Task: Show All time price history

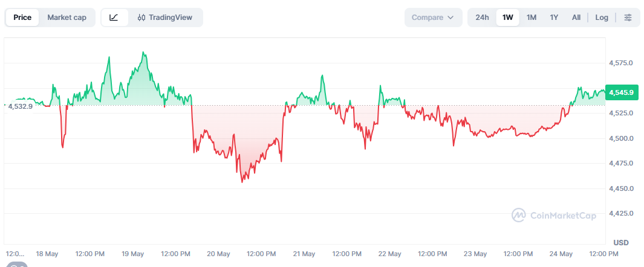Action: pos(576,18)
